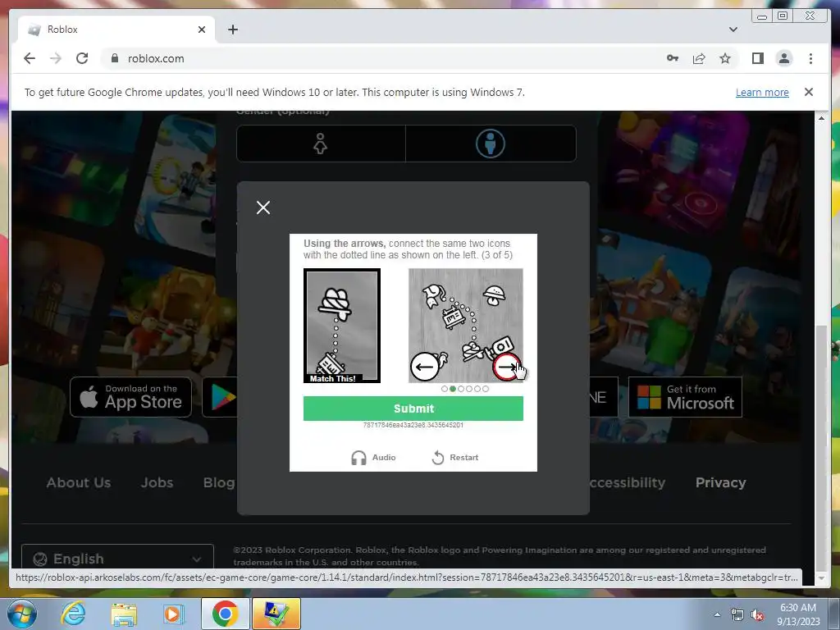
Task: Open the Privacy footer link
Action: coord(720,482)
